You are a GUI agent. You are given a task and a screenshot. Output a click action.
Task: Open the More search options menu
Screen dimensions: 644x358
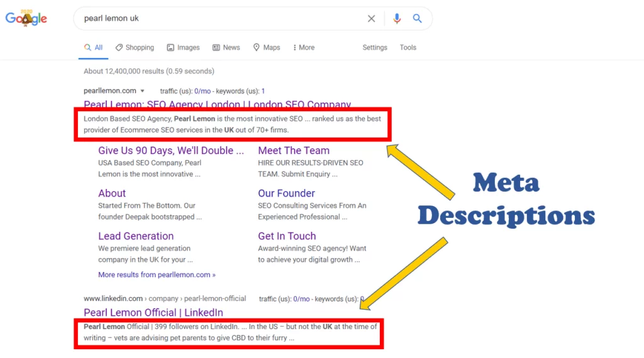click(304, 48)
